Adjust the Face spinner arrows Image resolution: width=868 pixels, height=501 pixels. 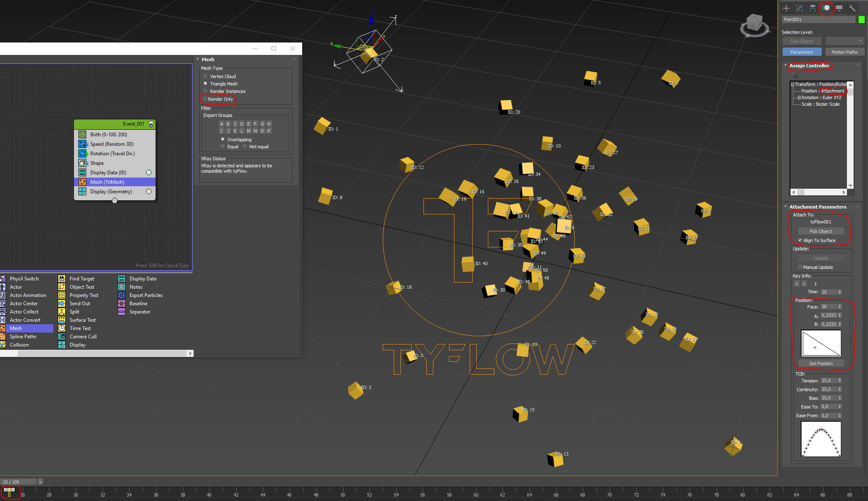pyautogui.click(x=840, y=306)
